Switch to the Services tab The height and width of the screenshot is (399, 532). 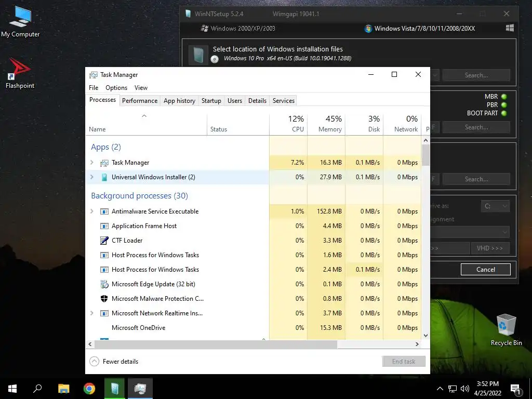[284, 100]
